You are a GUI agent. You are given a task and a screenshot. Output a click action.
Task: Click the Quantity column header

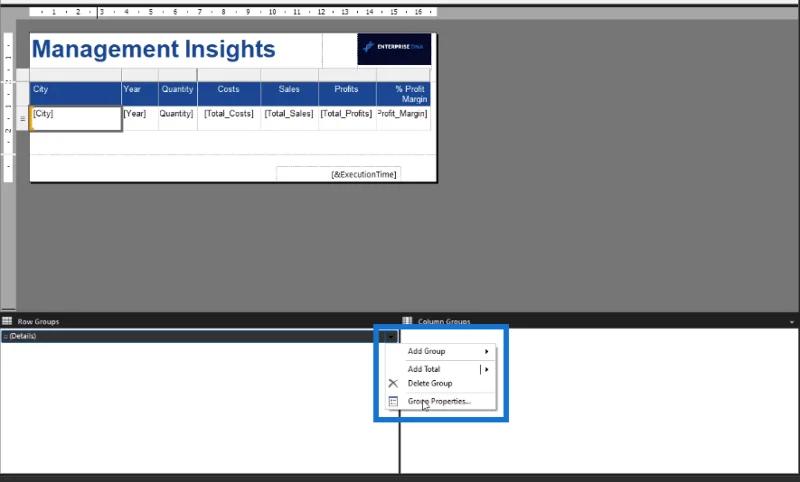178,94
